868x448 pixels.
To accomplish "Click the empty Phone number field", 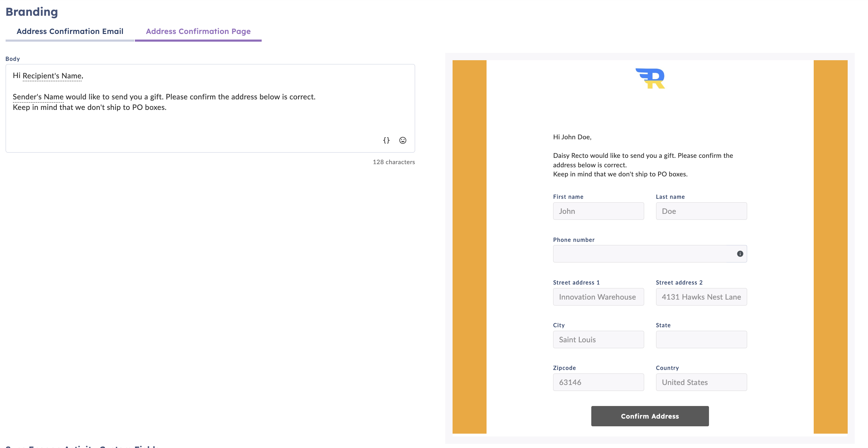I will coord(650,254).
